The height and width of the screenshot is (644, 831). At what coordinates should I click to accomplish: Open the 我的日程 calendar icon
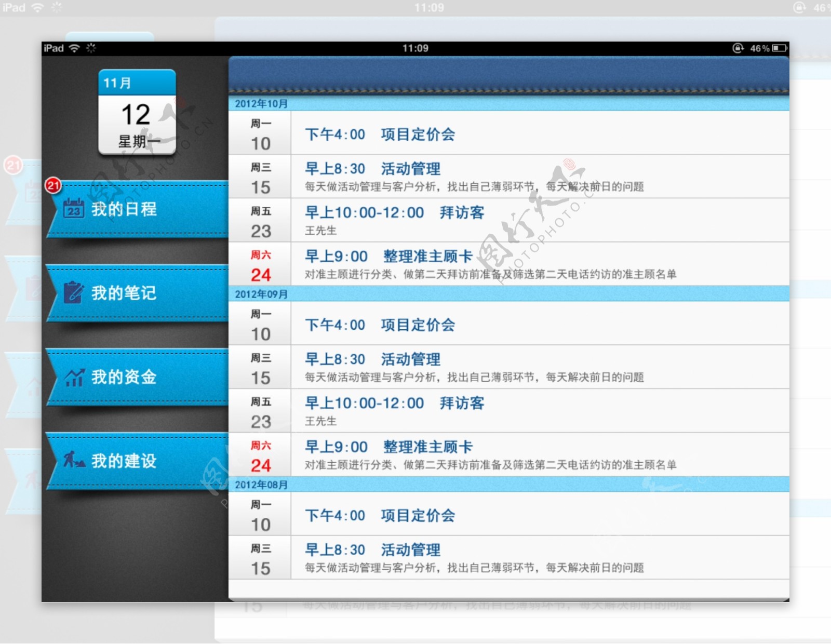74,209
